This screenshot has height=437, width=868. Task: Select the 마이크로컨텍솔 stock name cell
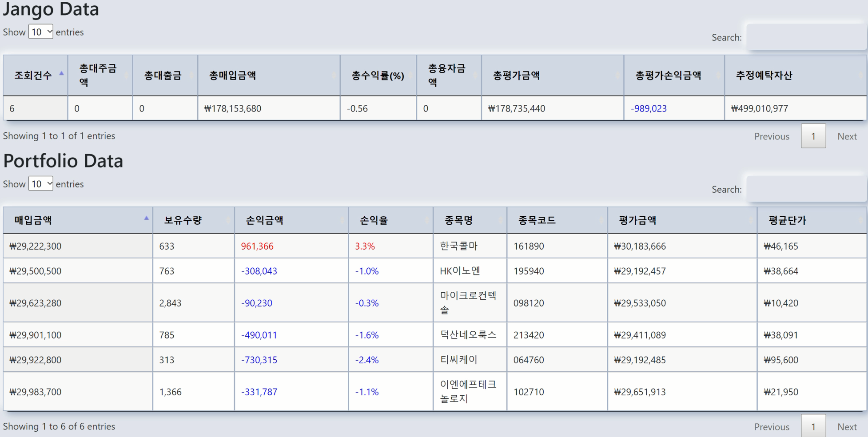coord(470,303)
